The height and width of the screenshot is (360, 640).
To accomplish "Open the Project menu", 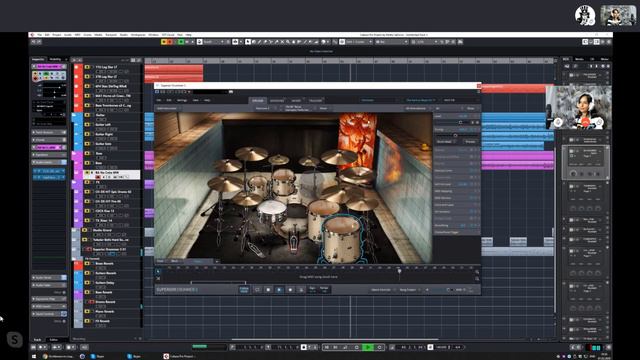I will pyautogui.click(x=57, y=35).
